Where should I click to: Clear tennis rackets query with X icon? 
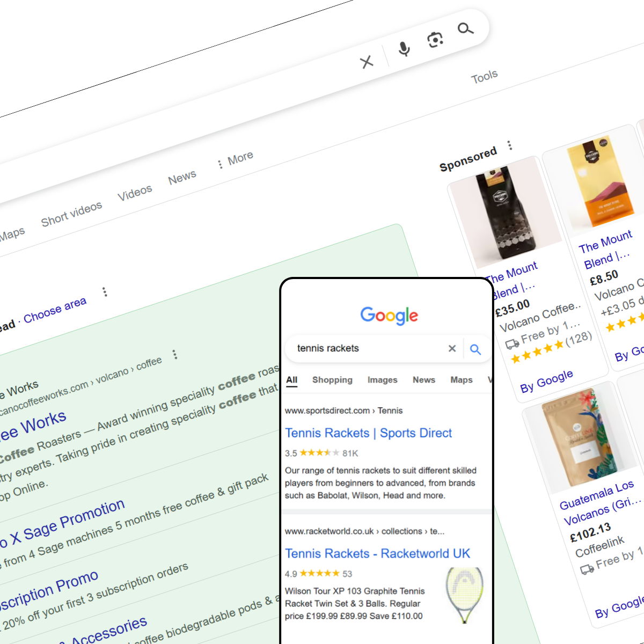(x=452, y=348)
